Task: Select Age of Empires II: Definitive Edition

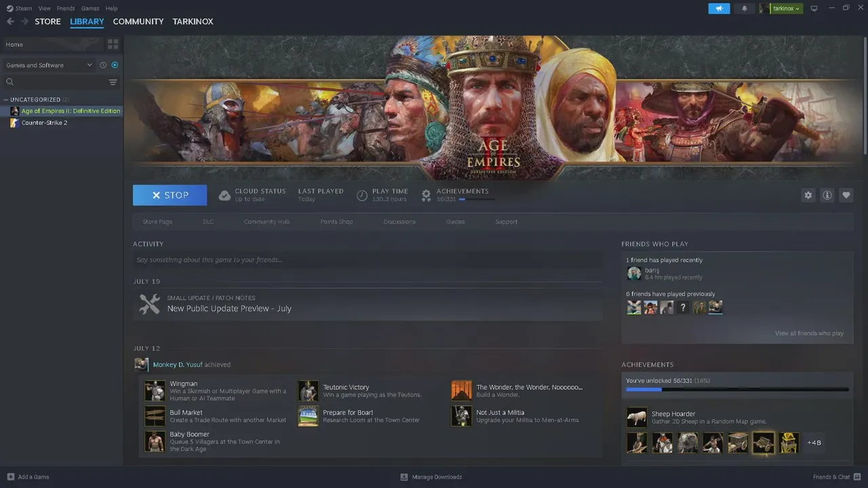Action: [x=62, y=110]
